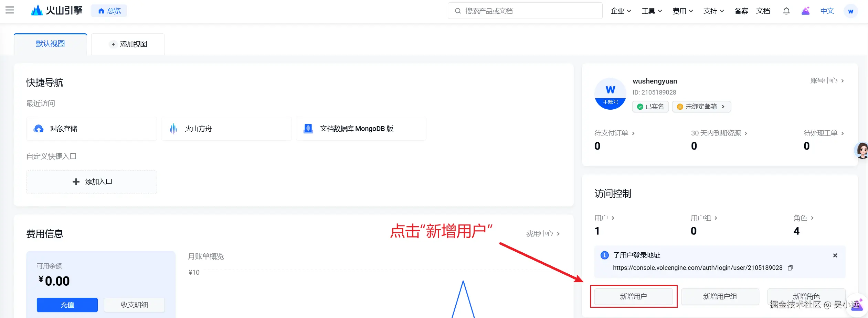This screenshot has height=318, width=868.
Task: Click the ¥0.00 available balance
Action: 54,281
